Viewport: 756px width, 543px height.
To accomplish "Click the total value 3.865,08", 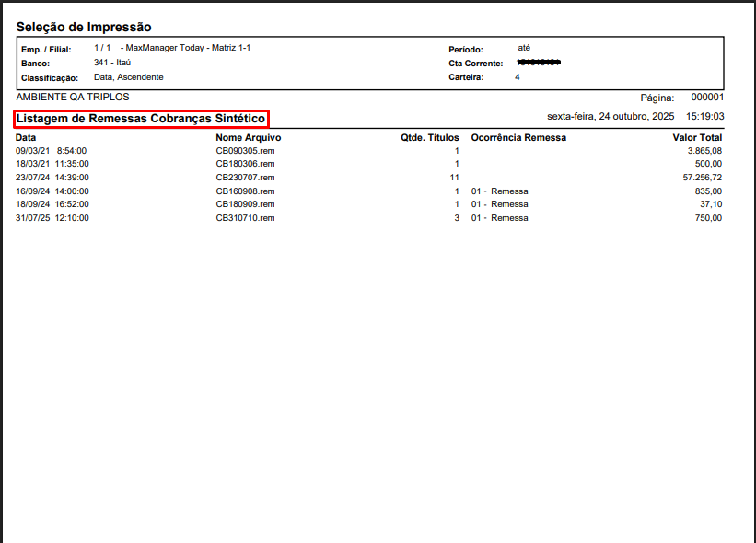I will 704,150.
